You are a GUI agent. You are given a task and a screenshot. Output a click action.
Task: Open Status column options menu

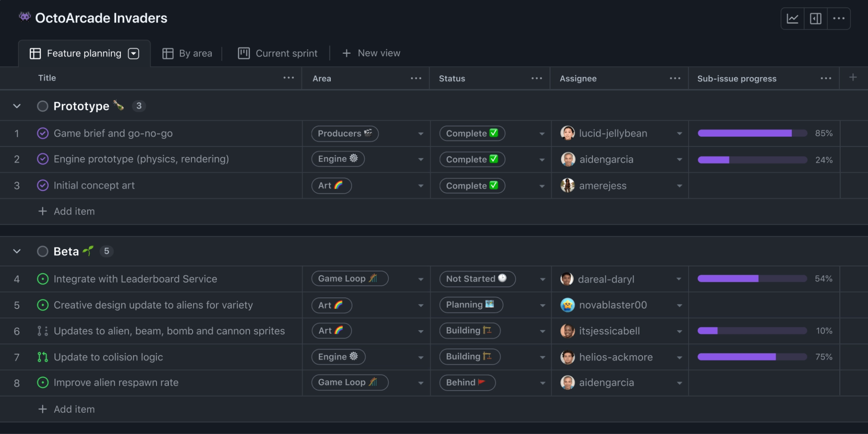click(536, 78)
